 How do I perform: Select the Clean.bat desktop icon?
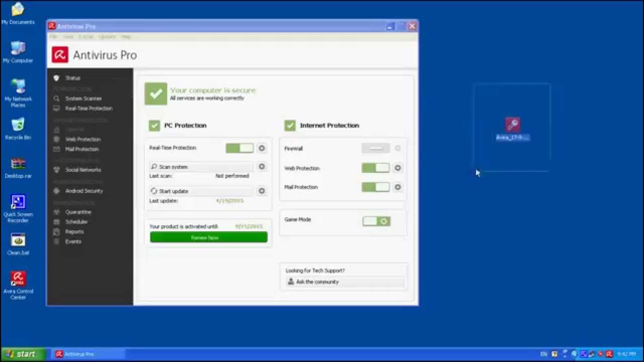pyautogui.click(x=18, y=245)
